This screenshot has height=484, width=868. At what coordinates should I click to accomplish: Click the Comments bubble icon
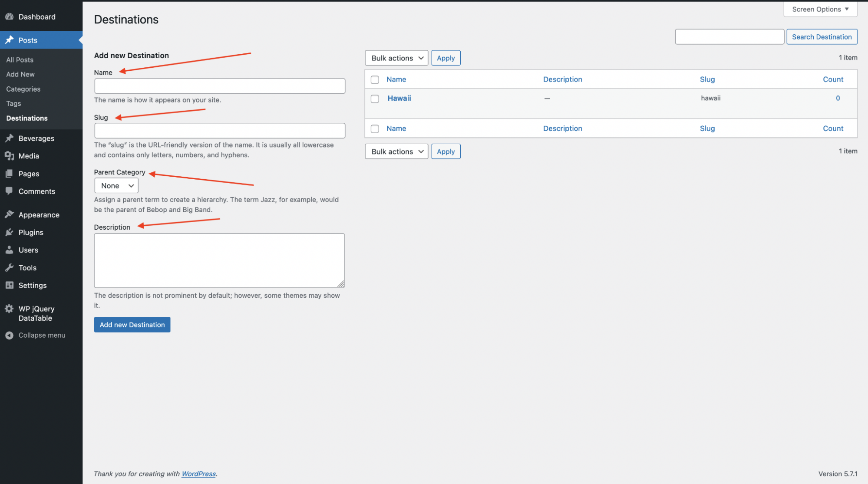click(x=9, y=191)
